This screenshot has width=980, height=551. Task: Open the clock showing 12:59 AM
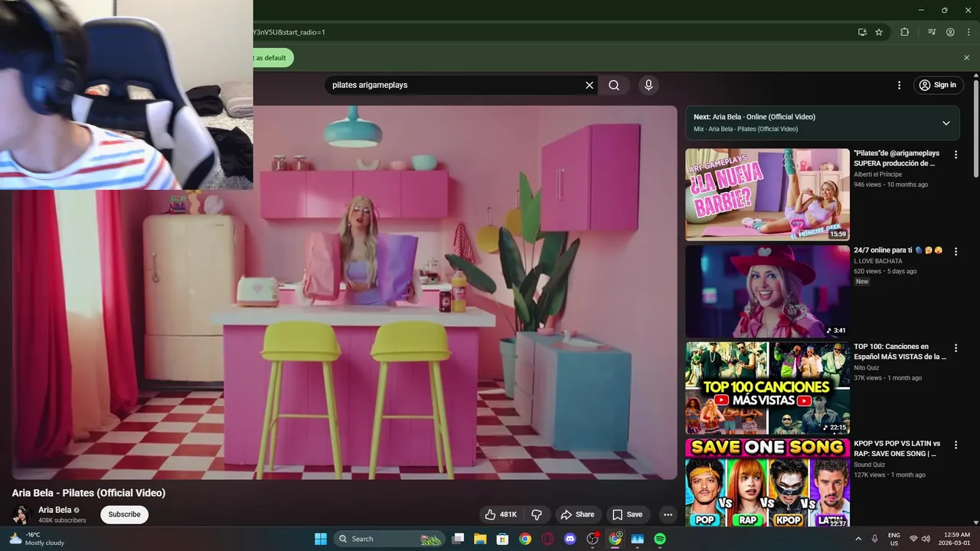[x=956, y=539]
